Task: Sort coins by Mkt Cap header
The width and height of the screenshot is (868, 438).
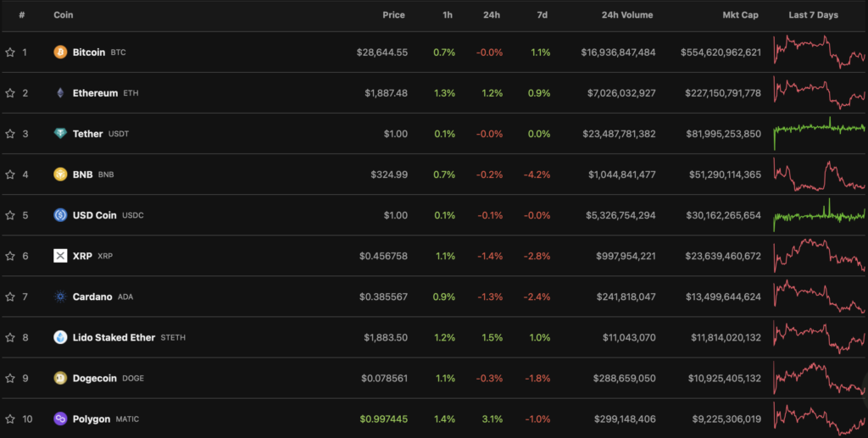Action: [x=741, y=15]
